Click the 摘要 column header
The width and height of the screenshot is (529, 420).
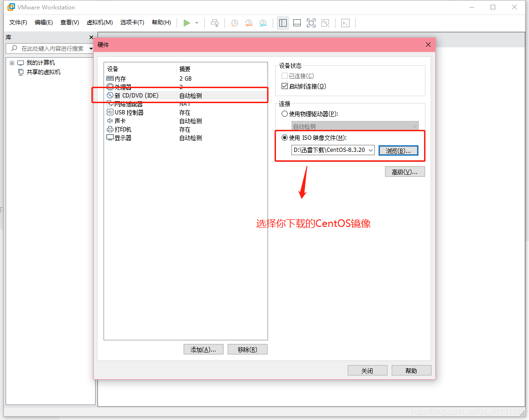point(221,69)
